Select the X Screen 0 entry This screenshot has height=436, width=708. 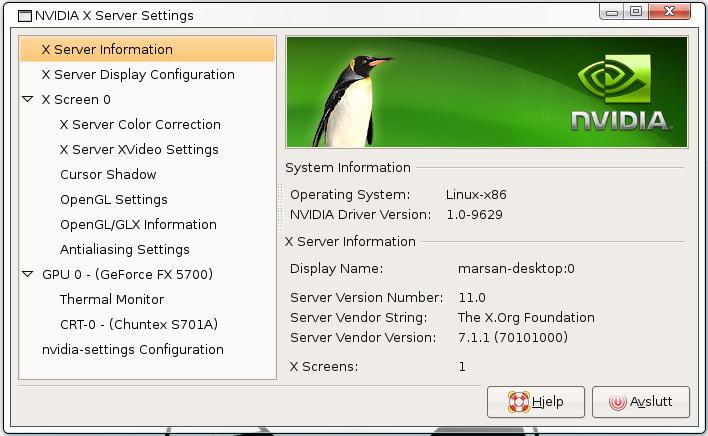click(76, 99)
